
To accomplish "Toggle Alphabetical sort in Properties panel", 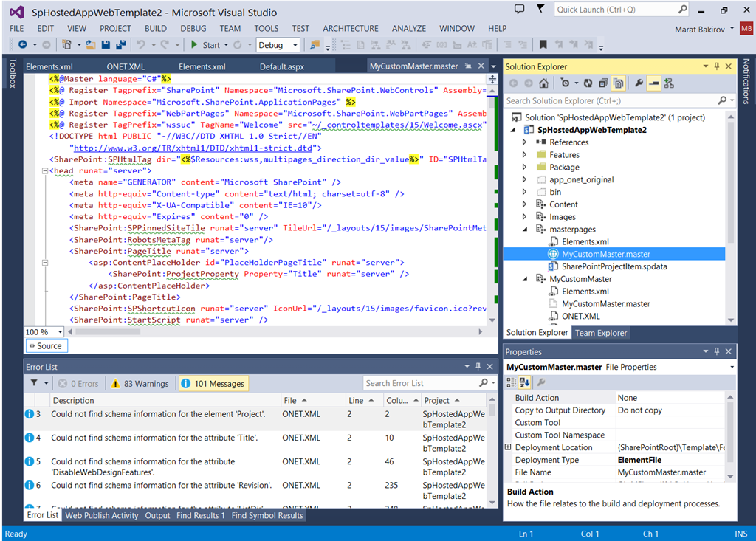I will pos(525,382).
